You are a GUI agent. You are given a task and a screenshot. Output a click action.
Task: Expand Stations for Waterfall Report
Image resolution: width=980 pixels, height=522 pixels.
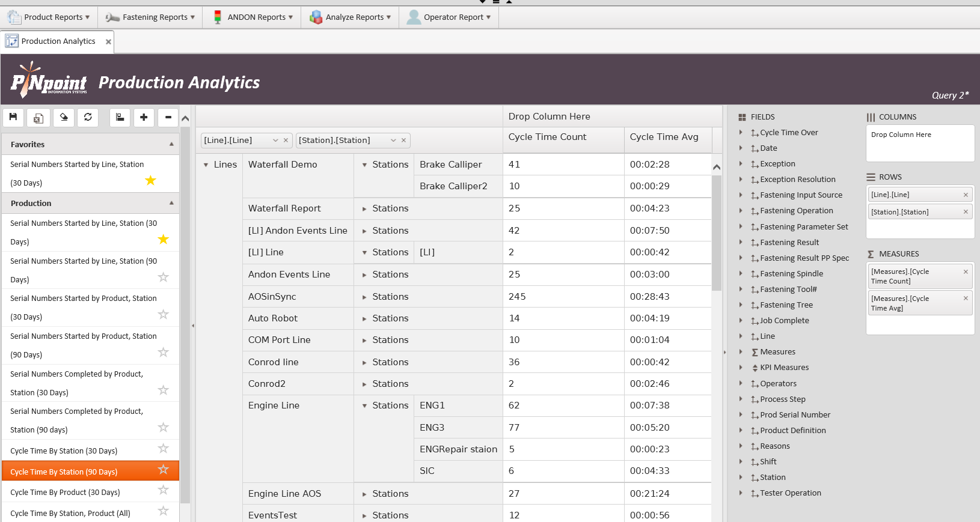pos(364,209)
